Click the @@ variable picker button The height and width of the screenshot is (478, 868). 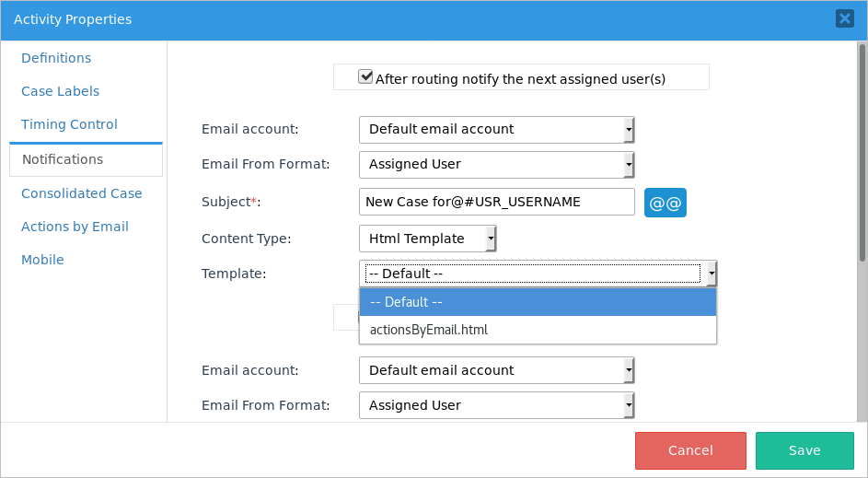pyautogui.click(x=665, y=203)
